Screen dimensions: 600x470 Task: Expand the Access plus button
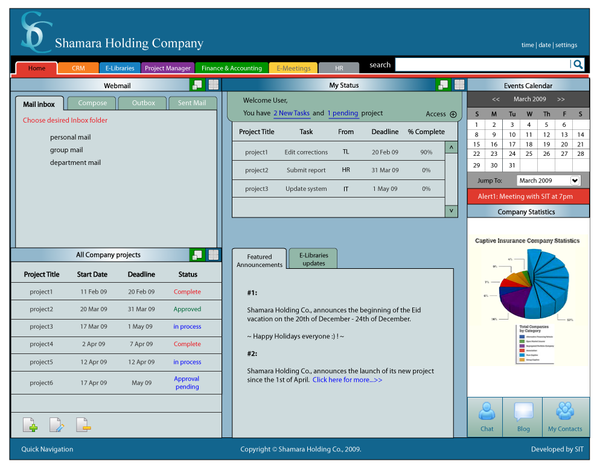(x=453, y=114)
